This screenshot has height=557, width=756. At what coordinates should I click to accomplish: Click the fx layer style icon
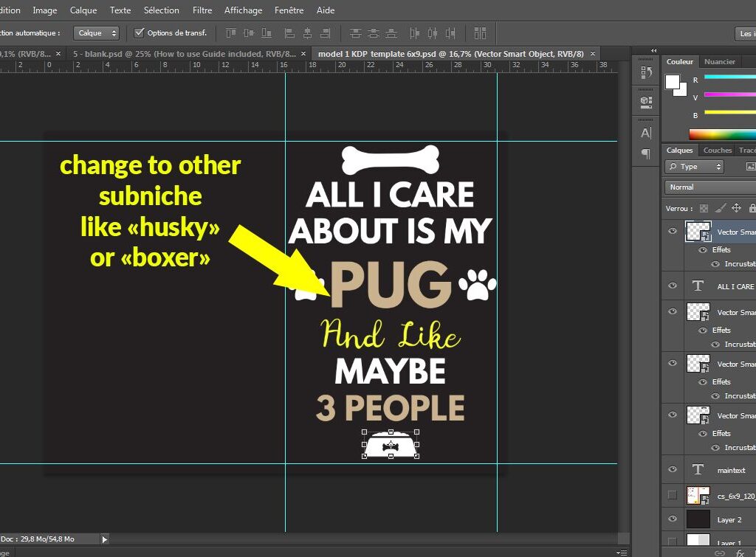pos(740,552)
